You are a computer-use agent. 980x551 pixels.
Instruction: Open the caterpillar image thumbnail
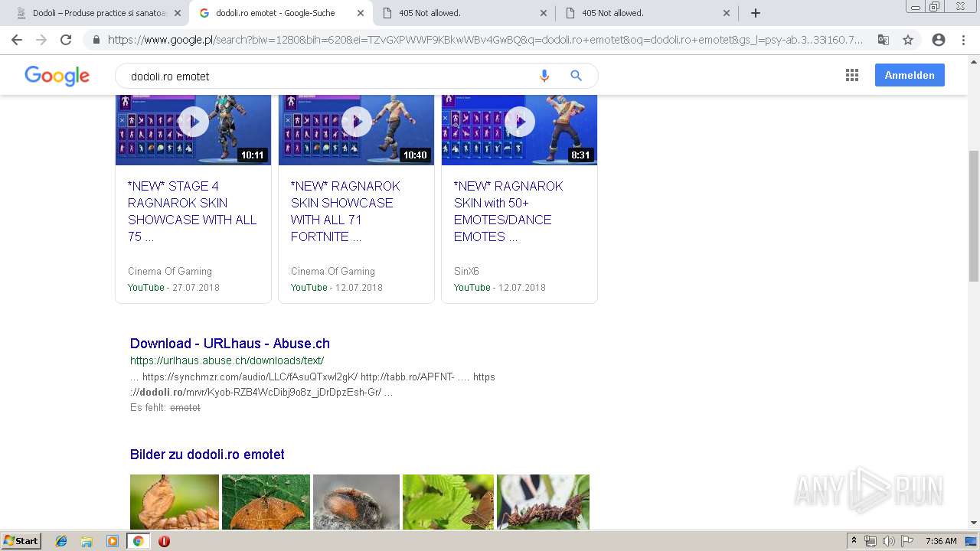(x=543, y=502)
